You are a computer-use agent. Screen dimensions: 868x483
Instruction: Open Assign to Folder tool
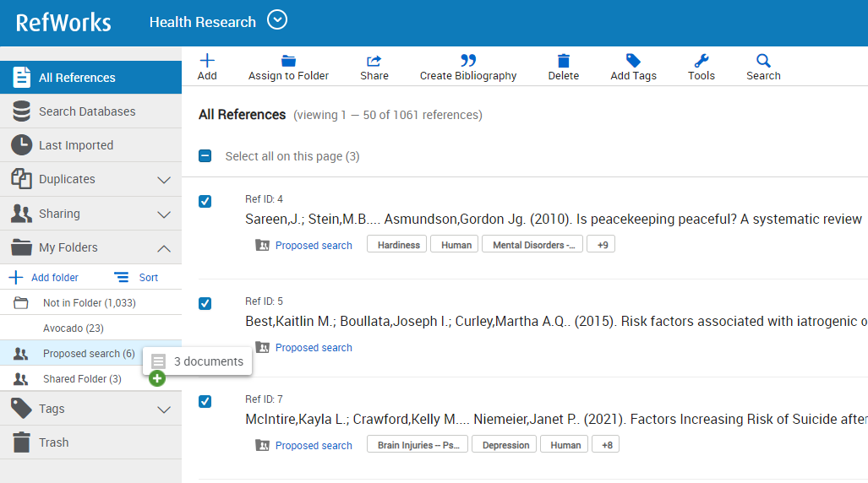[288, 68]
